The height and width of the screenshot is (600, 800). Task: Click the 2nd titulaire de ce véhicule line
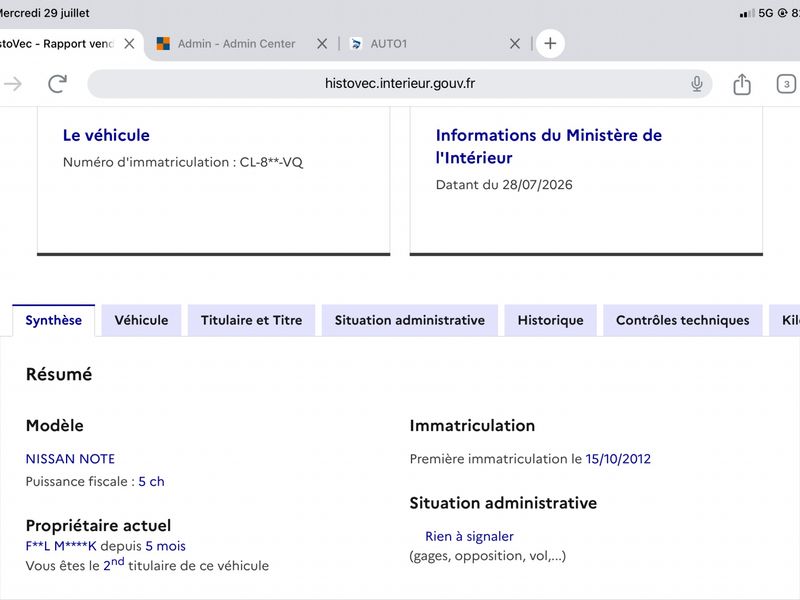pos(147,565)
